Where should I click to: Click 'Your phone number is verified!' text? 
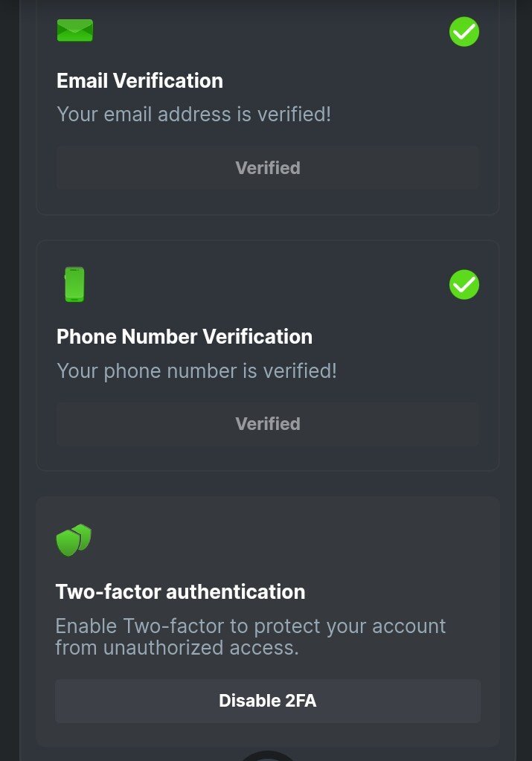click(196, 370)
